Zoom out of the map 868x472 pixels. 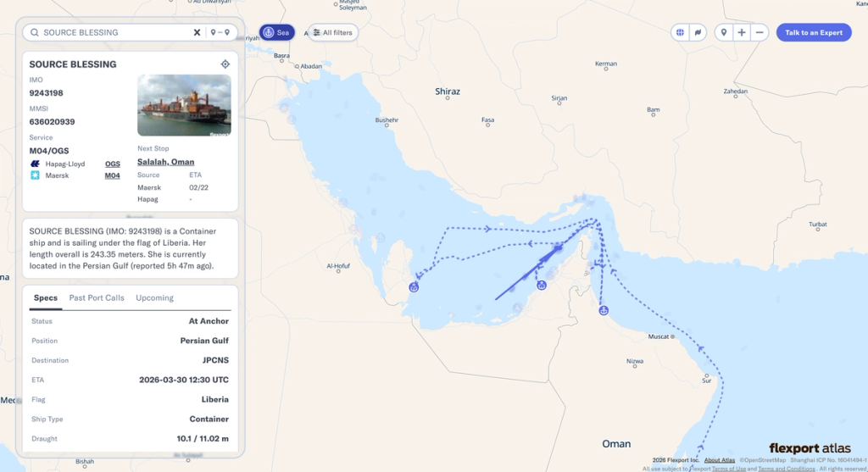click(759, 33)
